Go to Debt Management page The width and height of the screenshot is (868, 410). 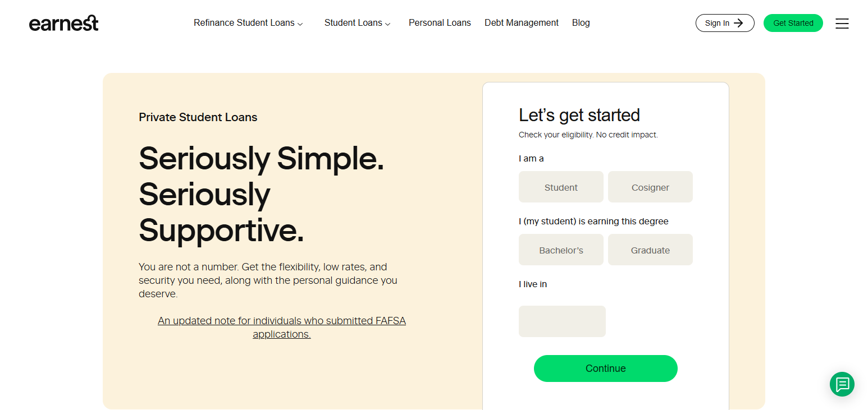click(522, 23)
